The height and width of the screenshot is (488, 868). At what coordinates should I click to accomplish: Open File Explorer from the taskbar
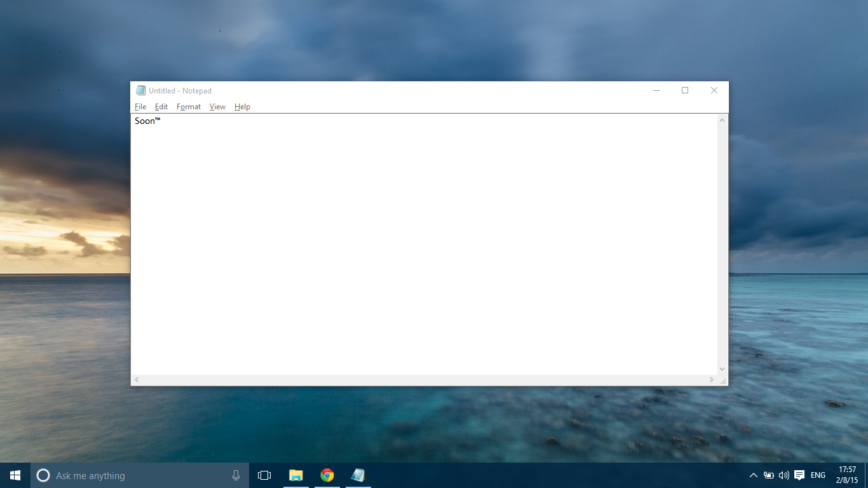[x=295, y=475]
